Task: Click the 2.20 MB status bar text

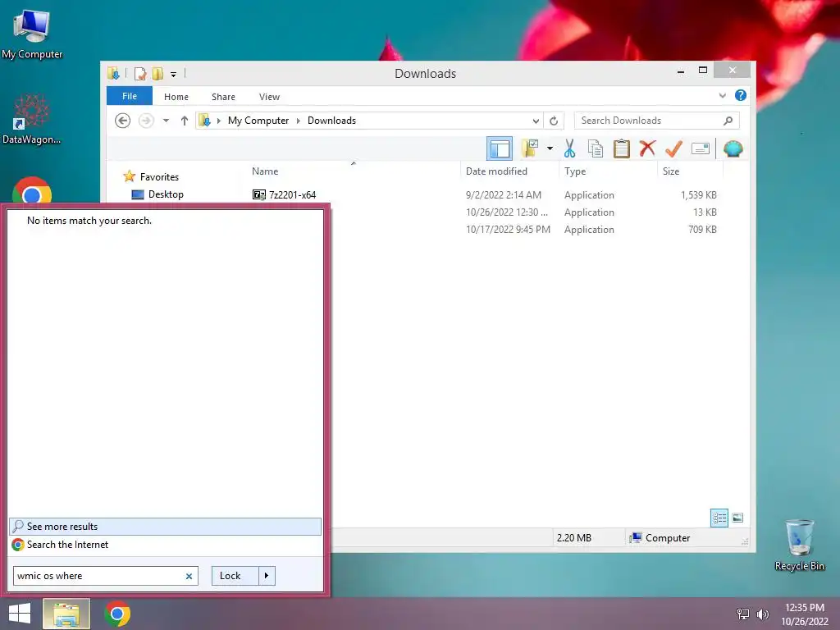Action: [x=573, y=538]
